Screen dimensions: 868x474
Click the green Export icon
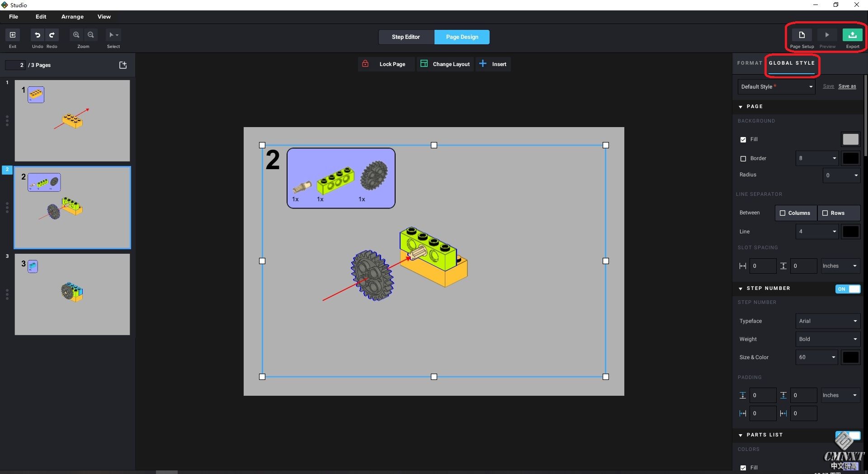coord(852,35)
